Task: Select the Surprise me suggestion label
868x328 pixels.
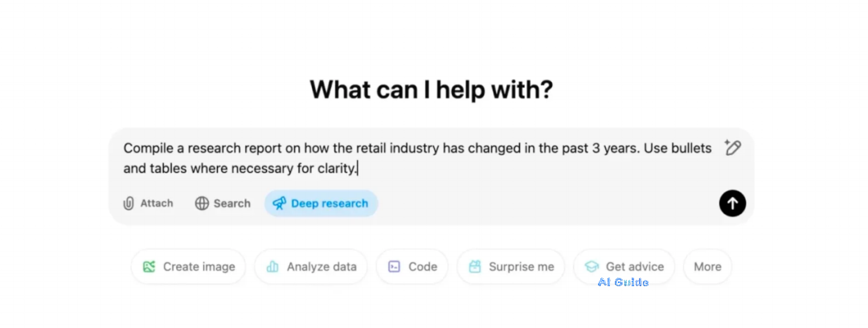Action: [522, 267]
